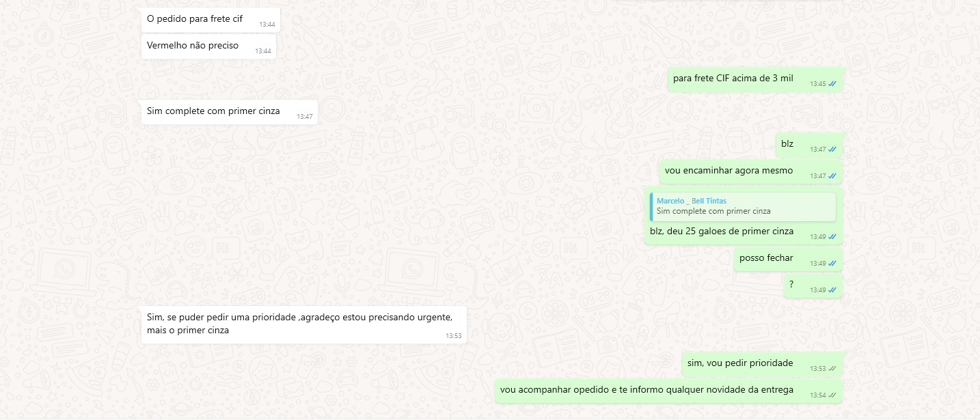This screenshot has width=980, height=420.
Task: Click the double-check icon on 'vou encaminhar agora mesmo'
Action: 832,176
